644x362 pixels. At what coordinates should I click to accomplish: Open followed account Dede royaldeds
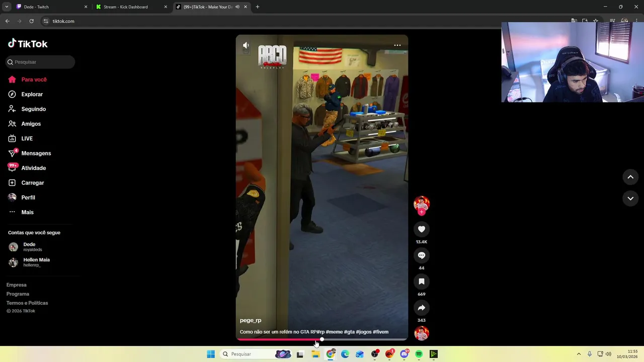(29, 247)
